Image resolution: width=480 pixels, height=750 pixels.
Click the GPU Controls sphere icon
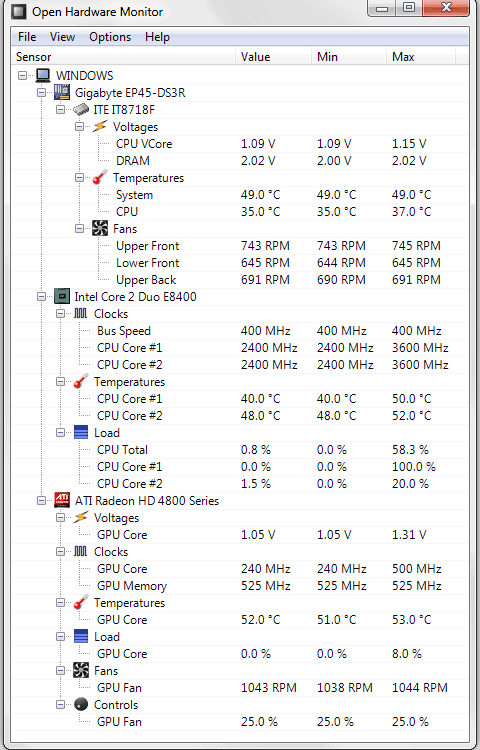[81, 705]
